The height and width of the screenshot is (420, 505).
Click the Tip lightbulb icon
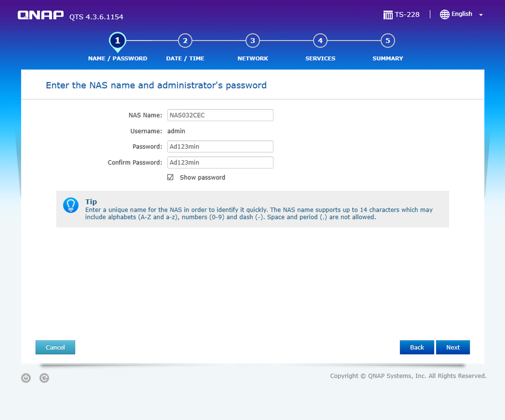click(x=71, y=205)
